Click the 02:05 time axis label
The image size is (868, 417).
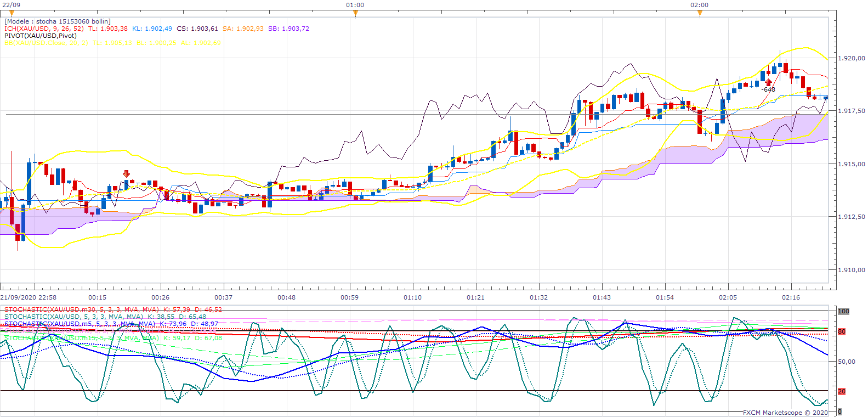(x=728, y=297)
